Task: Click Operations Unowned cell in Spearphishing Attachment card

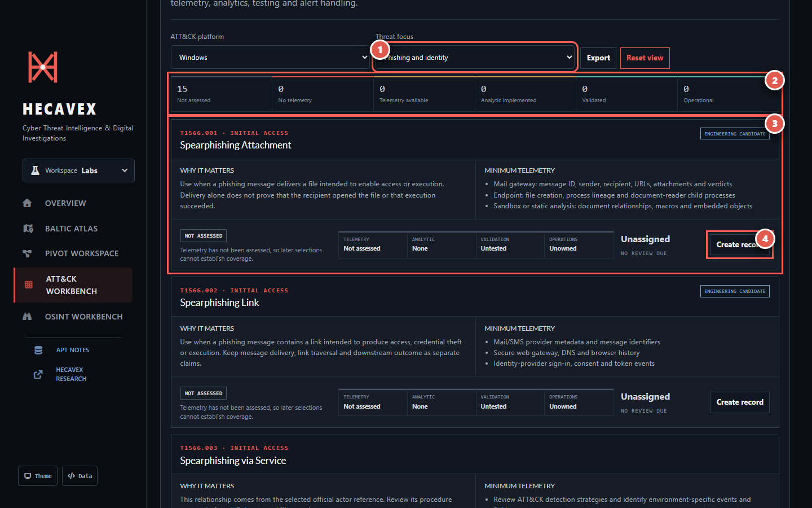Action: tap(579, 244)
